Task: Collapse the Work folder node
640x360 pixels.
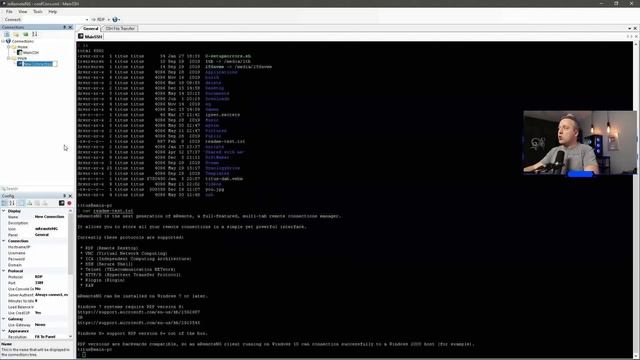Action: pyautogui.click(x=9, y=58)
